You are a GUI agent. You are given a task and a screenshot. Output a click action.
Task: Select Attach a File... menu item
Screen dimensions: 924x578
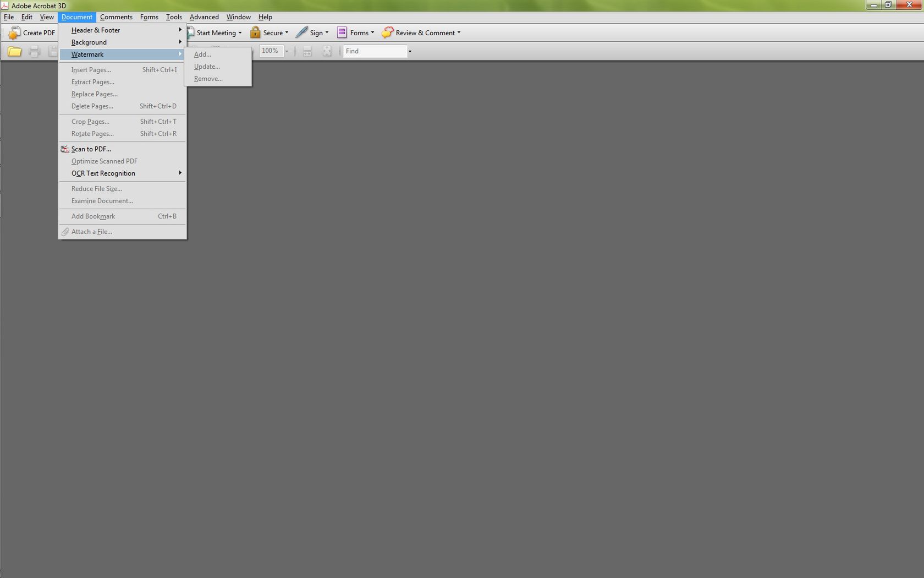click(x=122, y=232)
